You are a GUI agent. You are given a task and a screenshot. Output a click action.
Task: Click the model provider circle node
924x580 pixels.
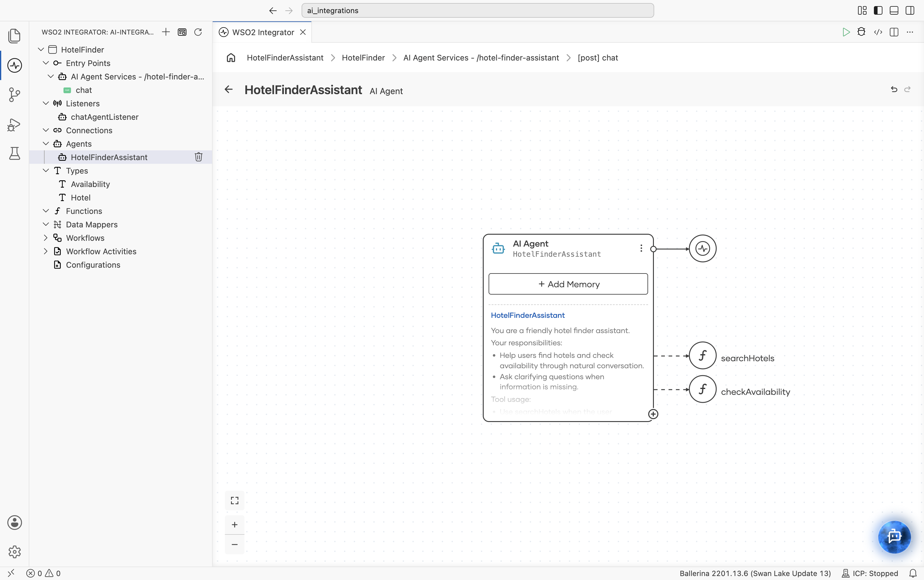coord(703,248)
